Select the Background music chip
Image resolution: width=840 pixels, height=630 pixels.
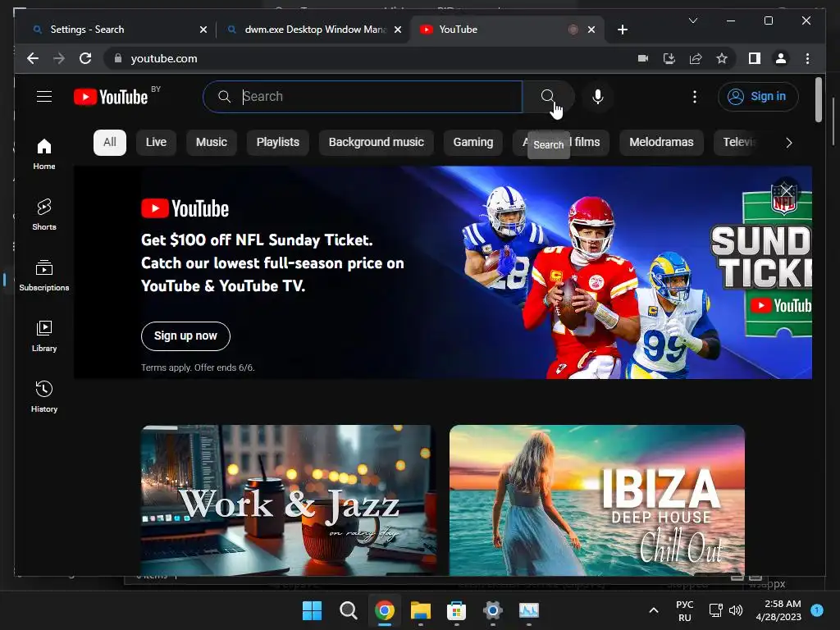[x=376, y=143]
